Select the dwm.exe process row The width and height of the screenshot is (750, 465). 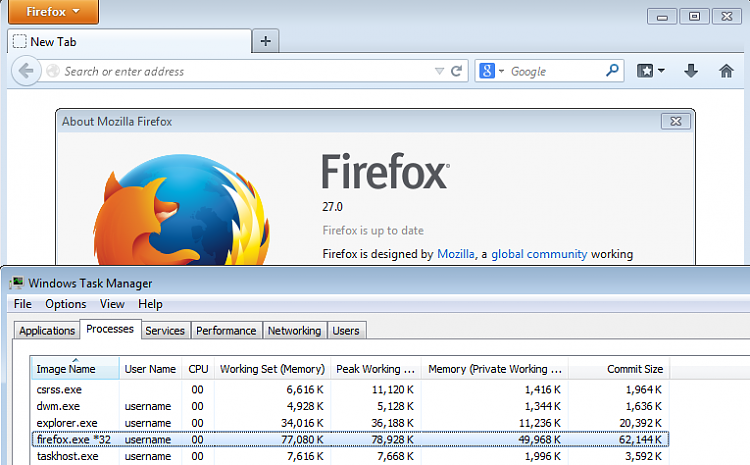click(x=350, y=406)
